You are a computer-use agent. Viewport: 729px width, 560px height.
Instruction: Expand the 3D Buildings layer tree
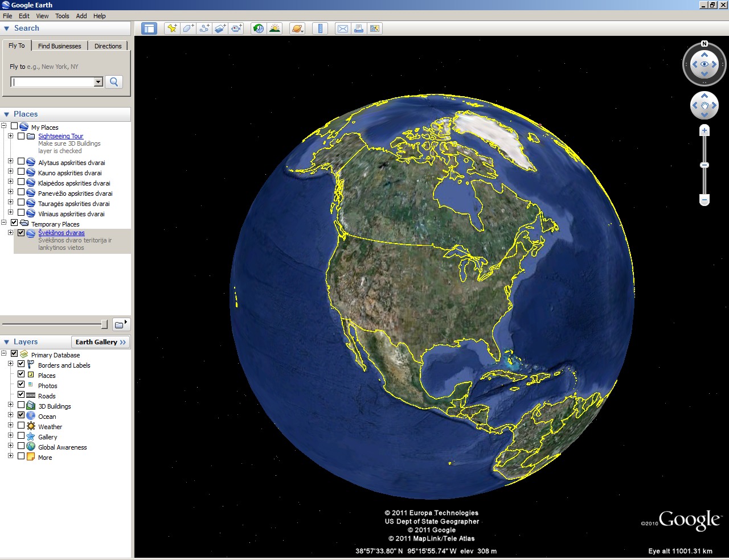(x=10, y=405)
